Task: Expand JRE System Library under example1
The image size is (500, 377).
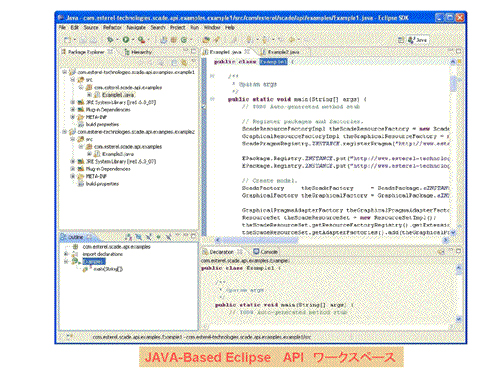Action: [x=72, y=102]
